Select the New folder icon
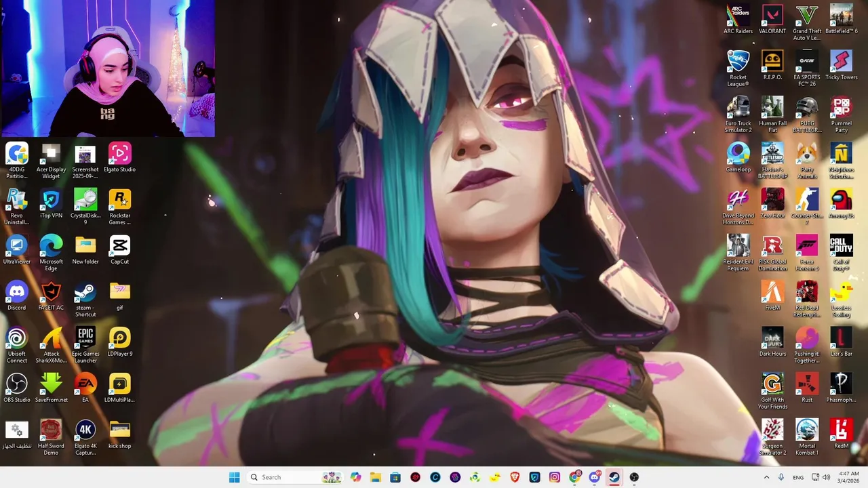This screenshot has width=868, height=488. (x=85, y=250)
